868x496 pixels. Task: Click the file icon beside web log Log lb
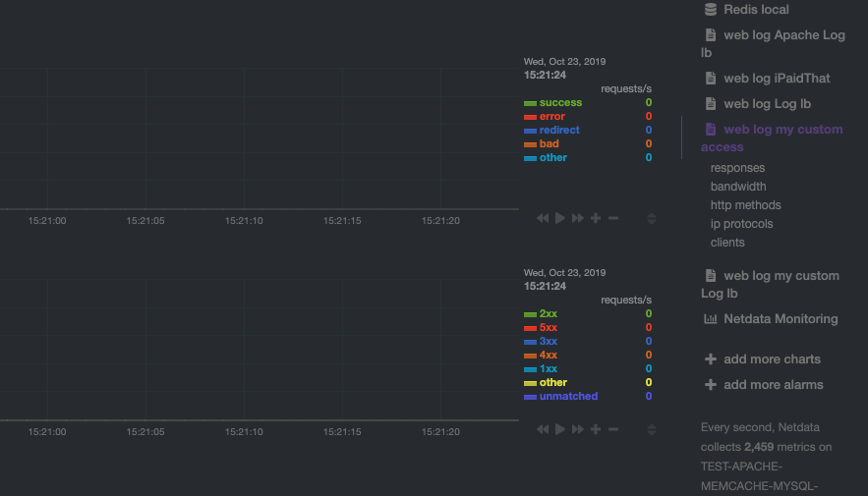coord(711,103)
